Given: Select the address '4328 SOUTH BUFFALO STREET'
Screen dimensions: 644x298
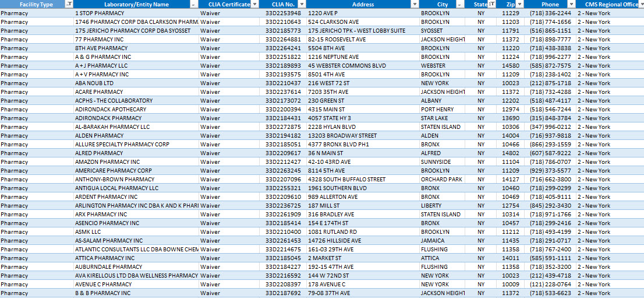Looking at the screenshot, I should coord(363,180).
